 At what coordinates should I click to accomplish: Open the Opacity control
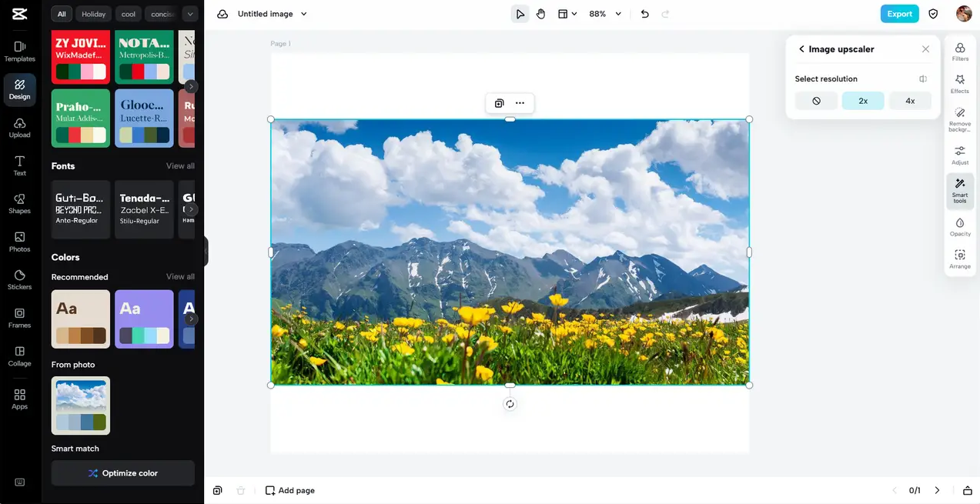(960, 227)
